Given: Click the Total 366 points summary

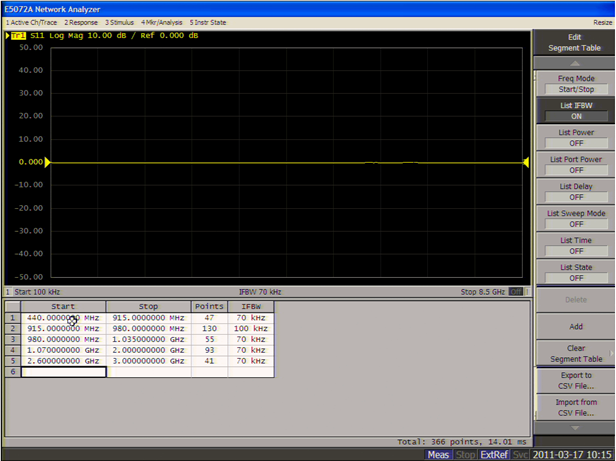Looking at the screenshot, I should click(x=461, y=442).
